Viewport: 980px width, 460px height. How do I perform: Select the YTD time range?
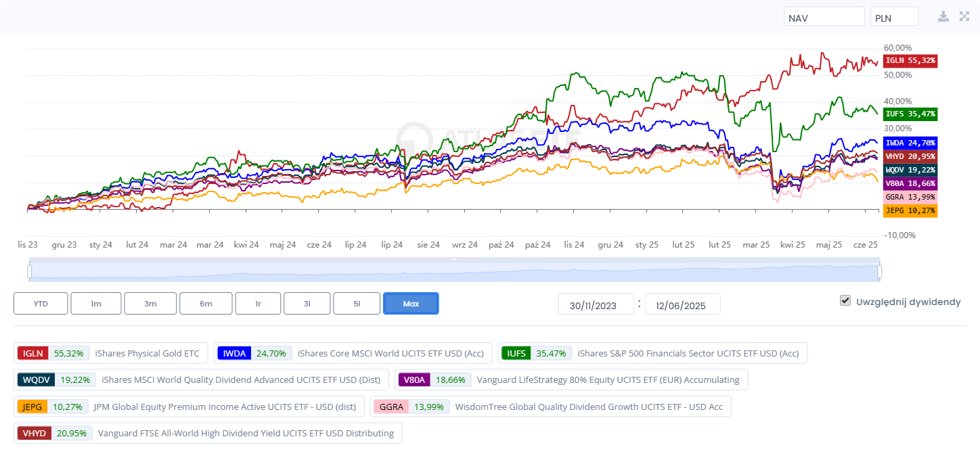point(41,304)
